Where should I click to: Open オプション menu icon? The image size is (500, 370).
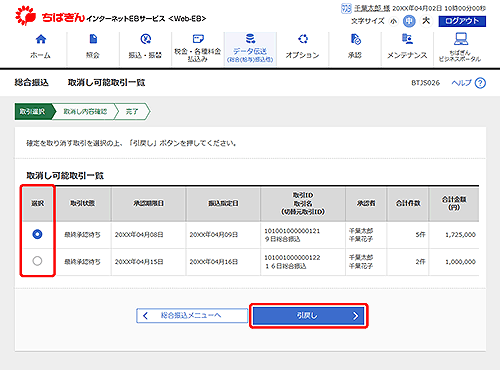coord(303,39)
